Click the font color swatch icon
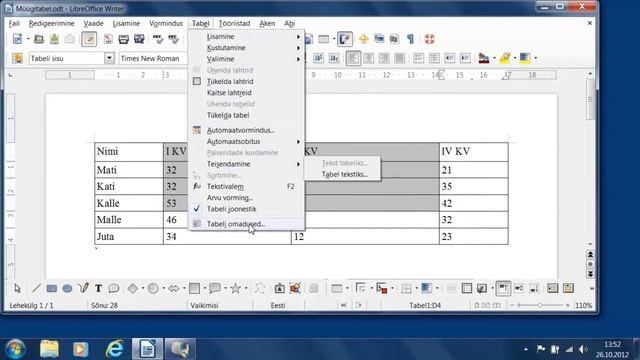This screenshot has width=640, height=360. [x=484, y=58]
